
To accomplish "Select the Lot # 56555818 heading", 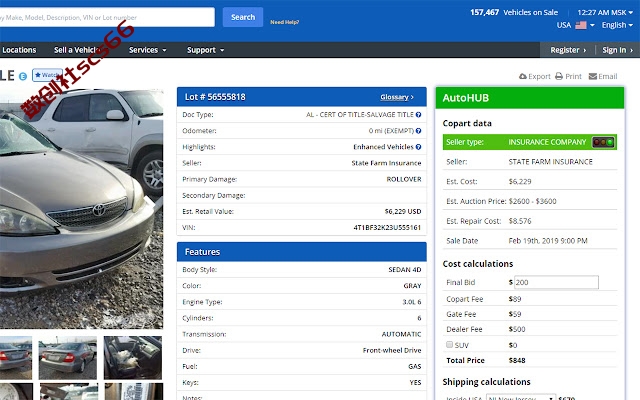I will [x=215, y=97].
